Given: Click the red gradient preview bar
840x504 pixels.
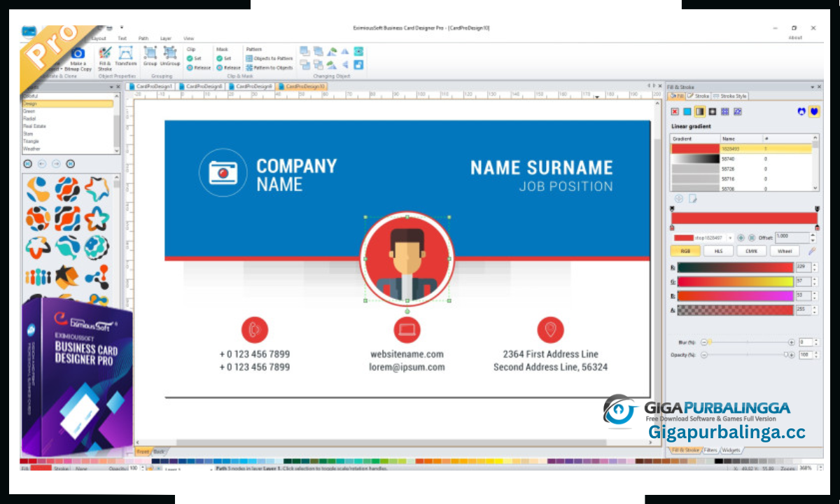Looking at the screenshot, I should click(x=744, y=218).
